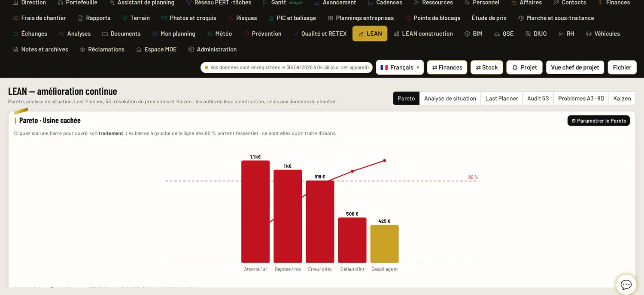The width and height of the screenshot is (644, 295).
Task: Click the Points de blocage icon
Action: pyautogui.click(x=408, y=18)
